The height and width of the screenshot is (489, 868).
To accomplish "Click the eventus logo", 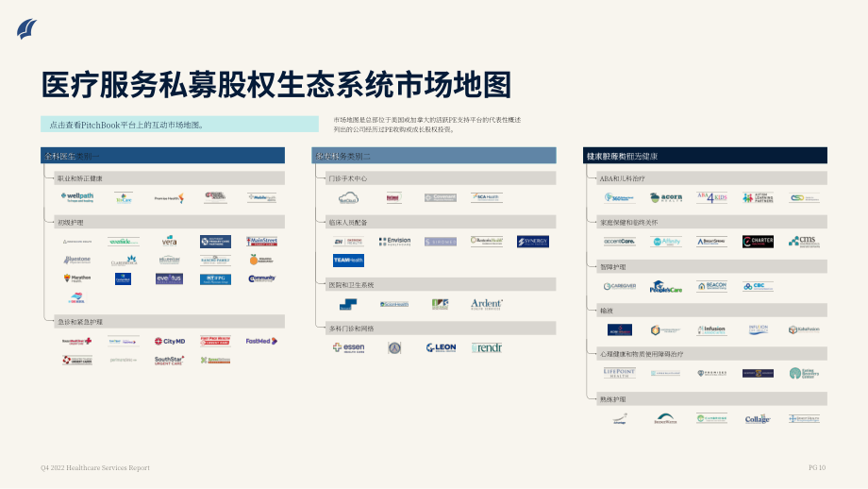I will [x=169, y=278].
